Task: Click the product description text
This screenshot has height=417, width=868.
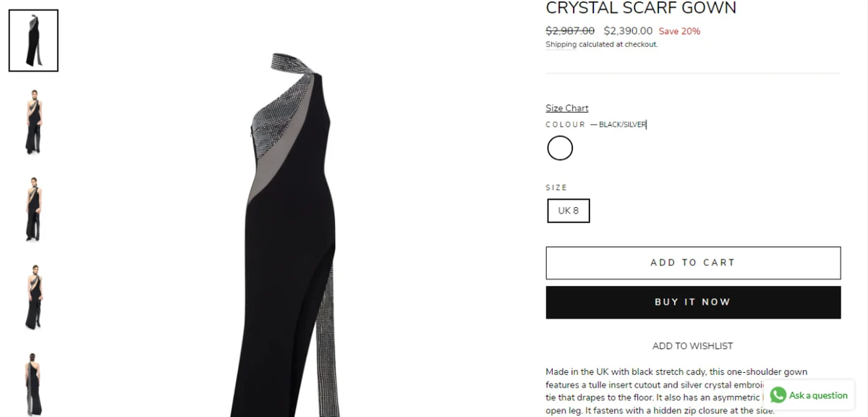Action: 676,391
